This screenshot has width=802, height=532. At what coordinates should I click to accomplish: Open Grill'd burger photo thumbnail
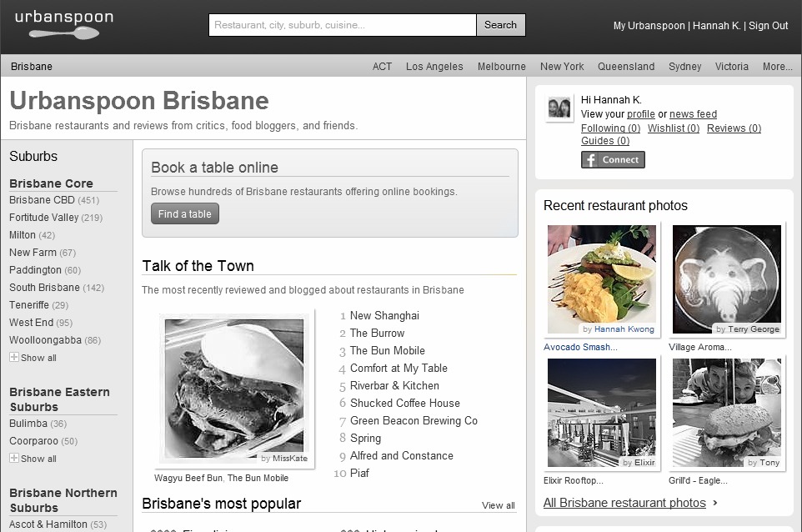(x=727, y=413)
